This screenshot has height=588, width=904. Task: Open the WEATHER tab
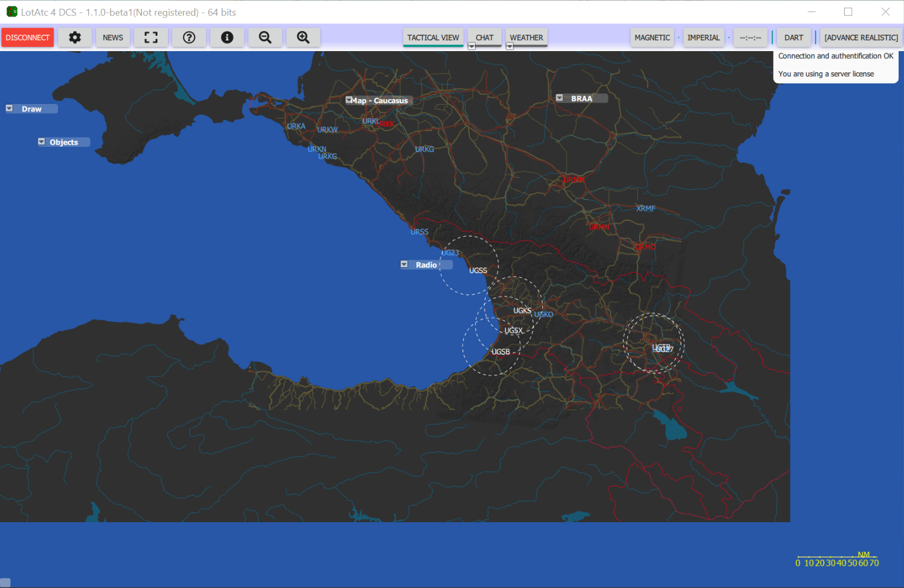[x=526, y=38]
